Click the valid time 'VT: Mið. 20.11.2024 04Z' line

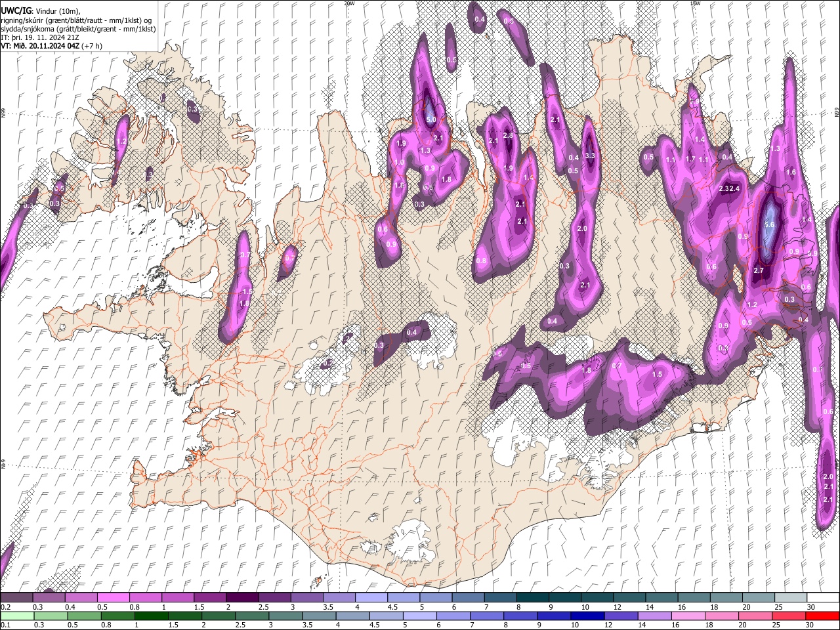(51, 46)
